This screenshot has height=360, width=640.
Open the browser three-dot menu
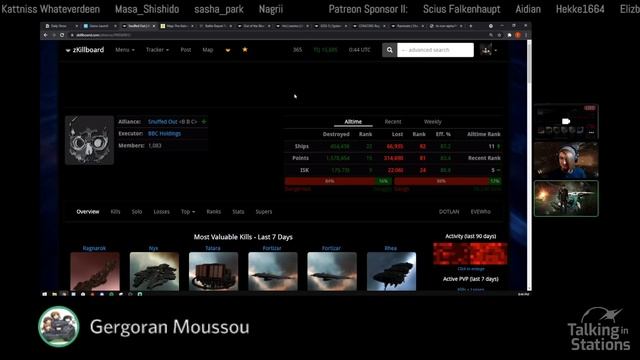point(526,35)
